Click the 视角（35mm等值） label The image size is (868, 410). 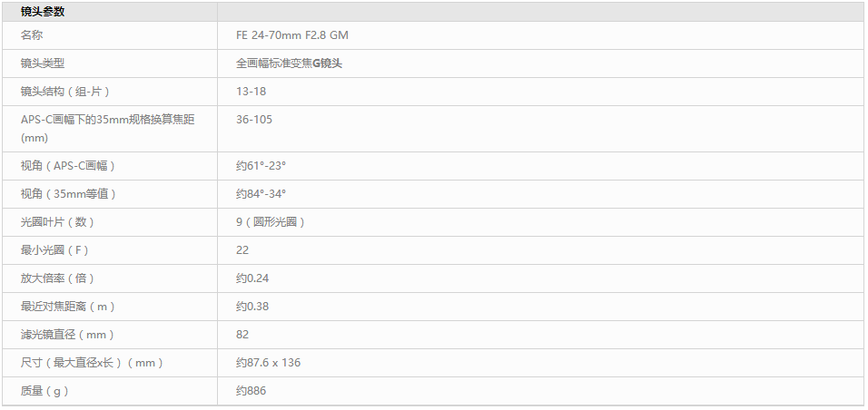pos(68,194)
